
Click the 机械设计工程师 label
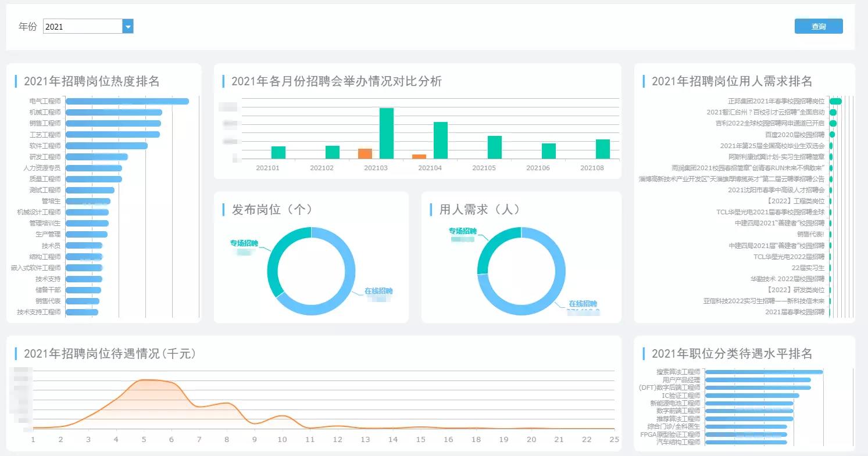39,212
